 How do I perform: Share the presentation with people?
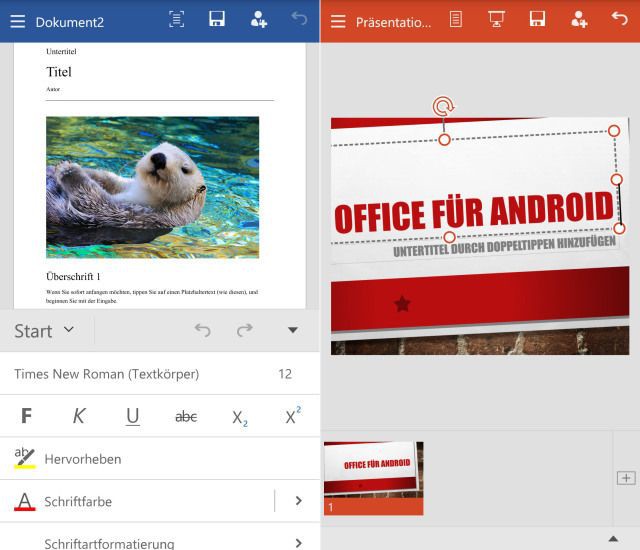[579, 20]
